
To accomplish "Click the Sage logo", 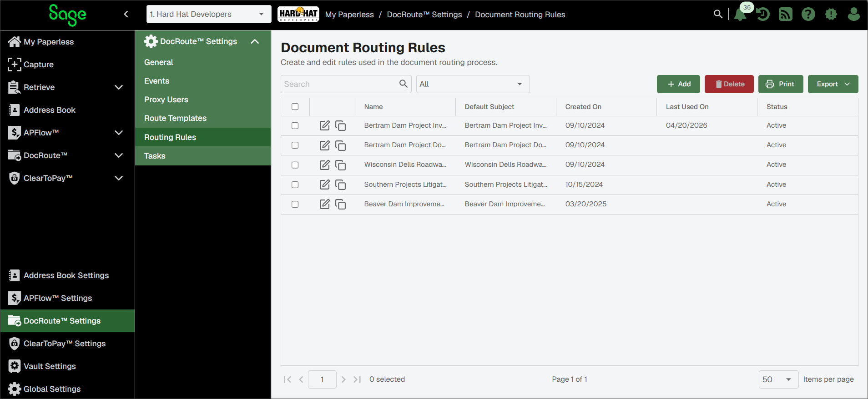I will point(67,15).
